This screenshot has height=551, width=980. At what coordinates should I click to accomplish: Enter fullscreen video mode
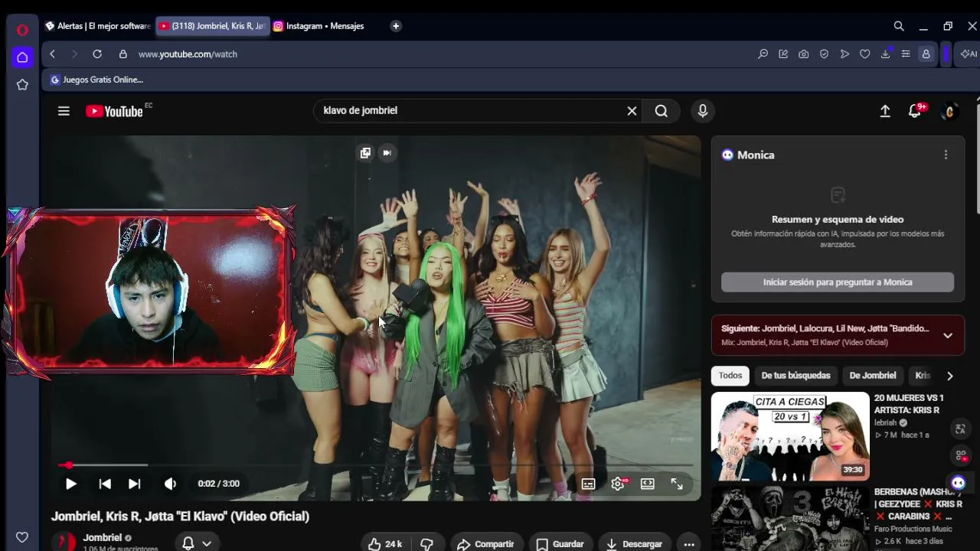point(677,484)
